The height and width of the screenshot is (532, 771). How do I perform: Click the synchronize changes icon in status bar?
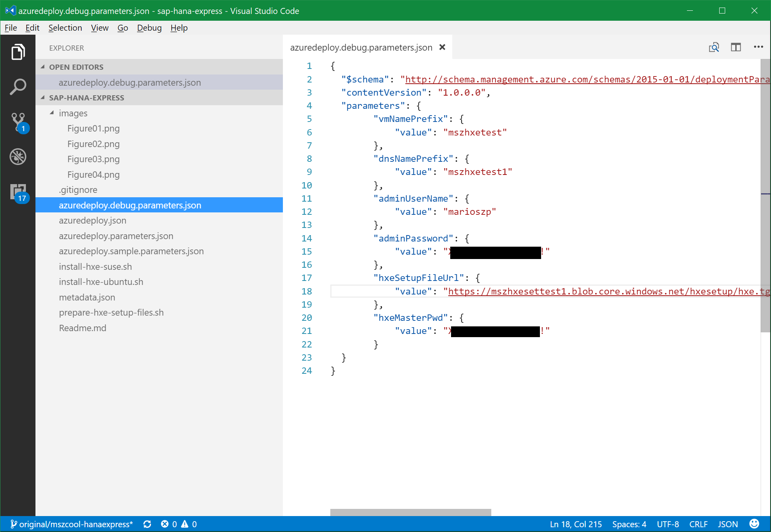[x=147, y=524]
